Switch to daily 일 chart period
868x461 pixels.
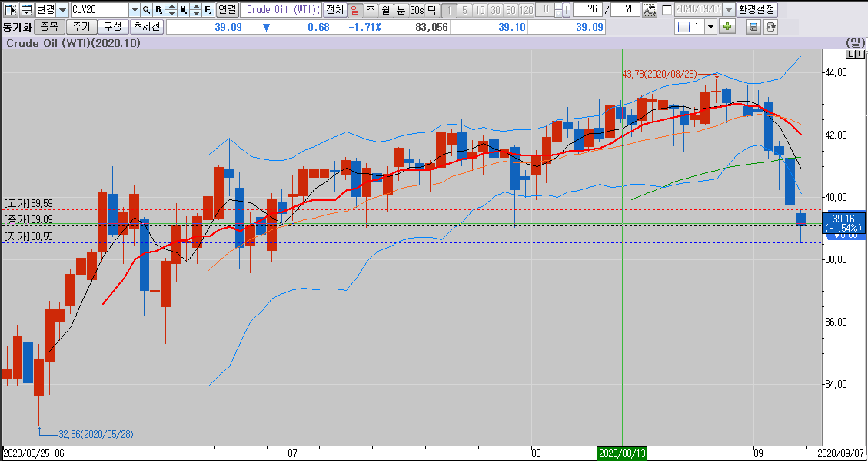(x=355, y=9)
